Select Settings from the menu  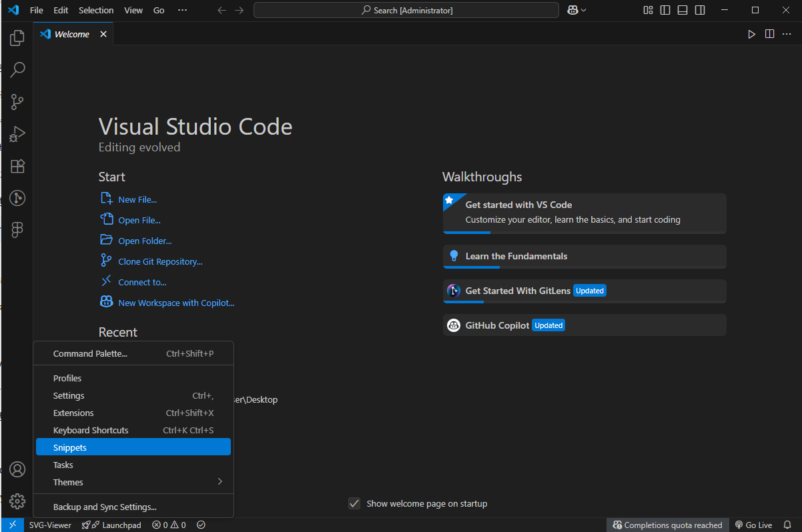click(133, 395)
